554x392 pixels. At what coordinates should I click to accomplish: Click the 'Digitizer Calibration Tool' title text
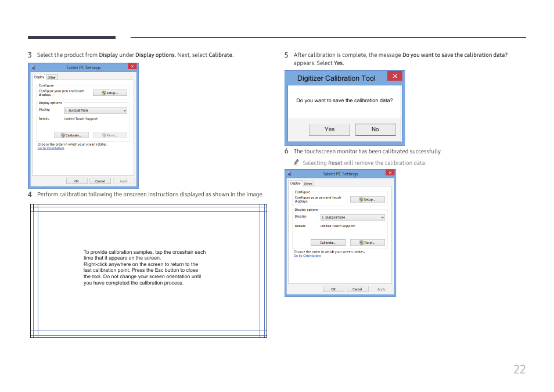tap(336, 78)
